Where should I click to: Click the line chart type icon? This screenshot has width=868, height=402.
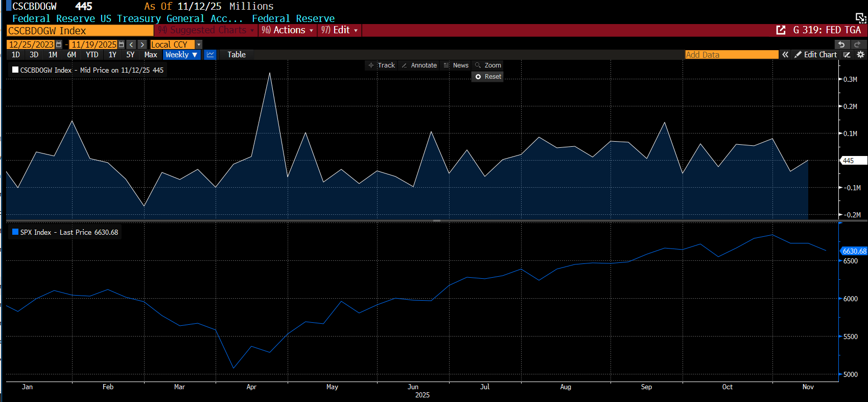210,55
